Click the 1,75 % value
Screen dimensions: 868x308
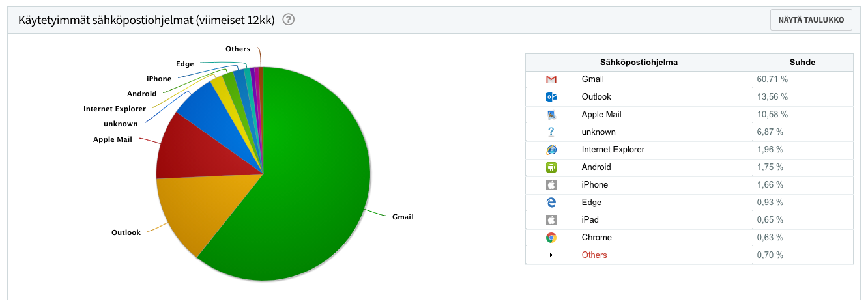pos(770,167)
